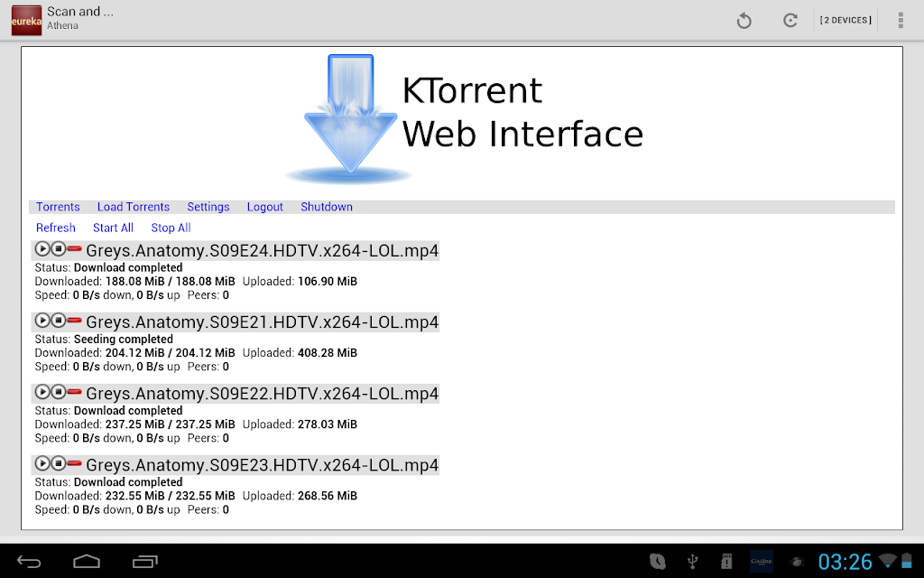The height and width of the screenshot is (578, 924).
Task: Tap the counter-clockwise reload arrow icon
Action: pyautogui.click(x=744, y=21)
